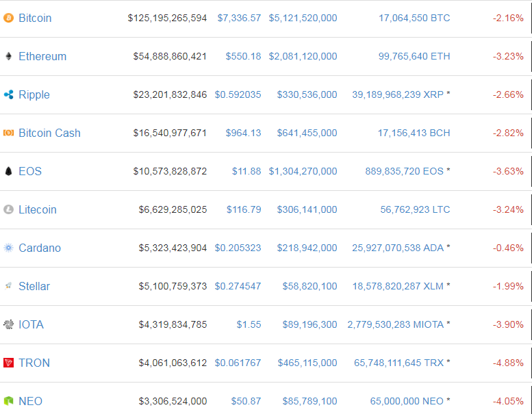The image size is (532, 414).
Task: Click Ripple price $0.592035
Action: (x=238, y=94)
